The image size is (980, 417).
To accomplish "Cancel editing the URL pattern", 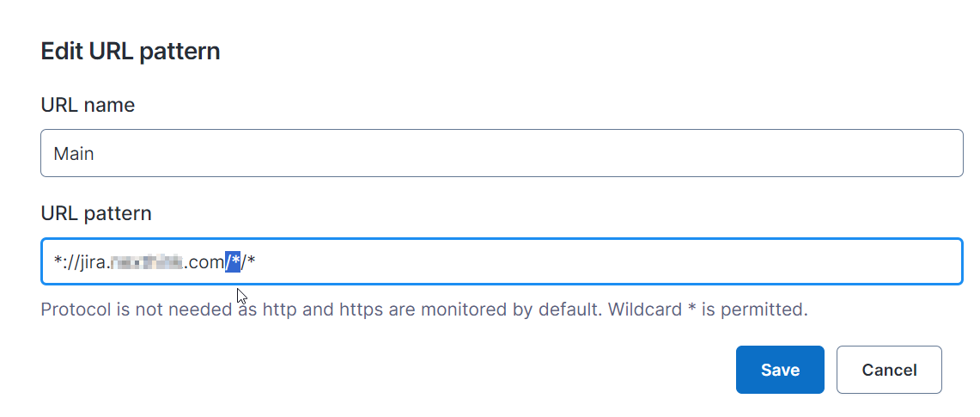I will (889, 370).
